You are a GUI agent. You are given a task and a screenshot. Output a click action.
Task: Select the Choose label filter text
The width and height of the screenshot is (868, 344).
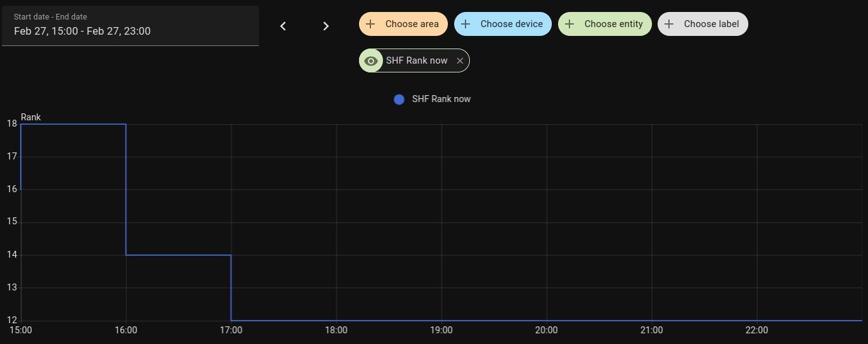pos(712,24)
